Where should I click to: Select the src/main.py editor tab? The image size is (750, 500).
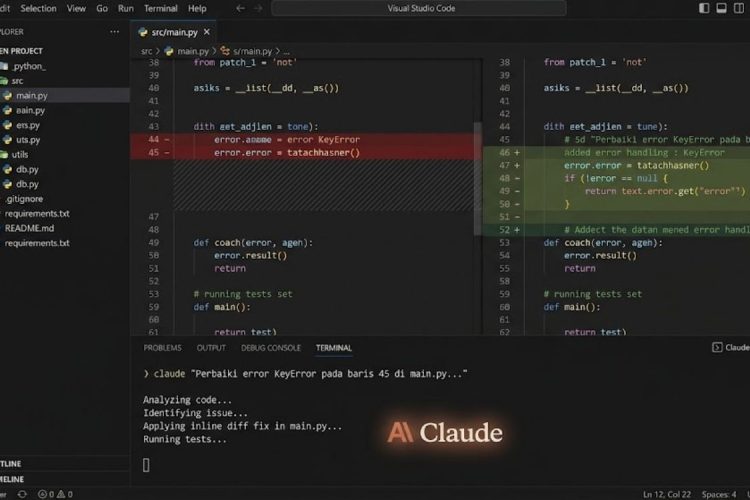(x=174, y=32)
